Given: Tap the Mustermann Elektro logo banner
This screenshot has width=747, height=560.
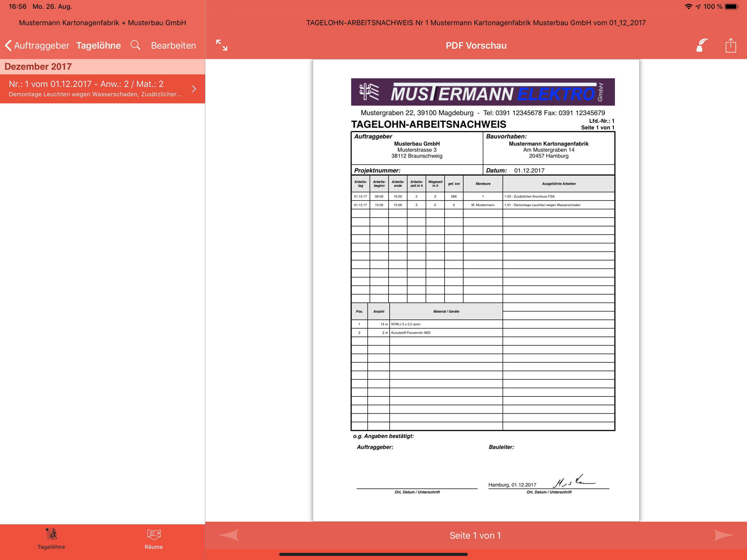Looking at the screenshot, I should point(483,92).
